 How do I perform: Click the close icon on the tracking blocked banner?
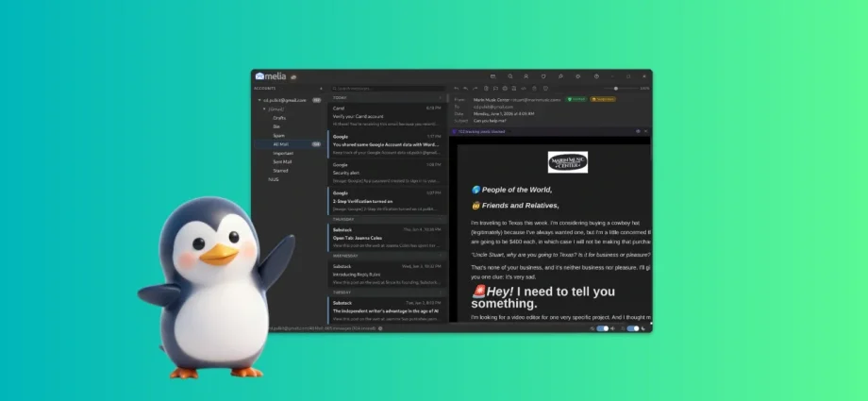645,131
